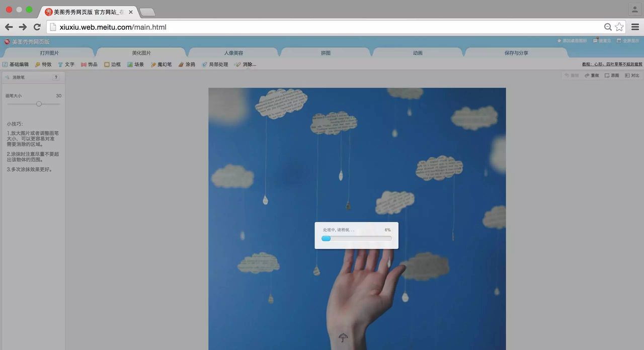Select the 消除 eraser pen tool
Viewport: 644px width, 350px height.
(246, 64)
